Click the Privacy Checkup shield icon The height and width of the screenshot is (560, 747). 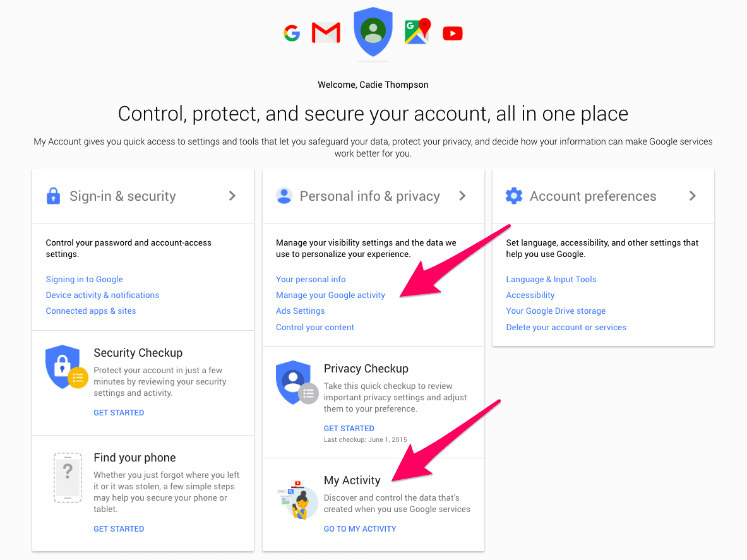(296, 383)
